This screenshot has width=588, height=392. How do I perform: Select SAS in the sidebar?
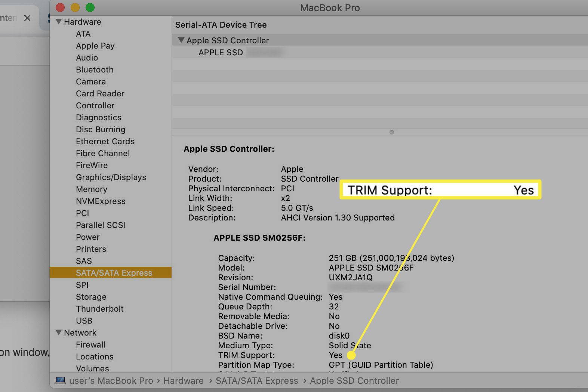[x=84, y=261]
